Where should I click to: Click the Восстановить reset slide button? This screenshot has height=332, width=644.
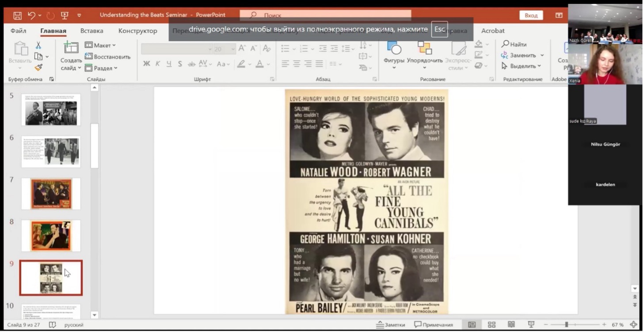click(x=107, y=57)
